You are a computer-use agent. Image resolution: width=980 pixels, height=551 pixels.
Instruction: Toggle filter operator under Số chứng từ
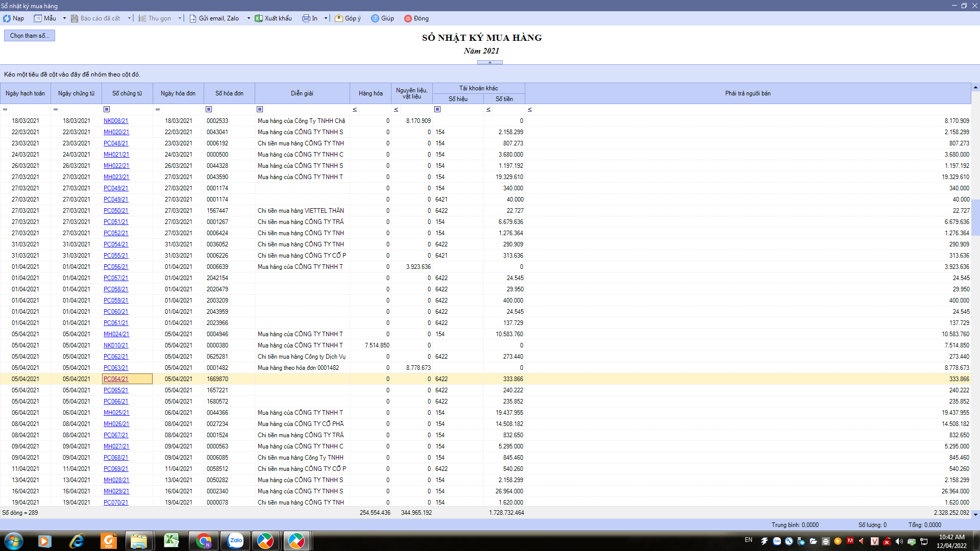coord(107,109)
